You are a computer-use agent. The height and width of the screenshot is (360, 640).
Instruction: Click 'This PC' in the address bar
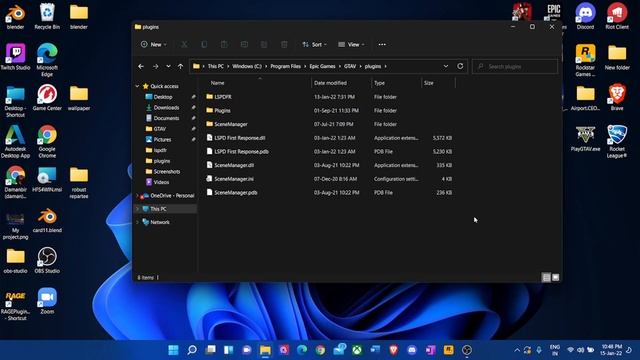(x=216, y=66)
